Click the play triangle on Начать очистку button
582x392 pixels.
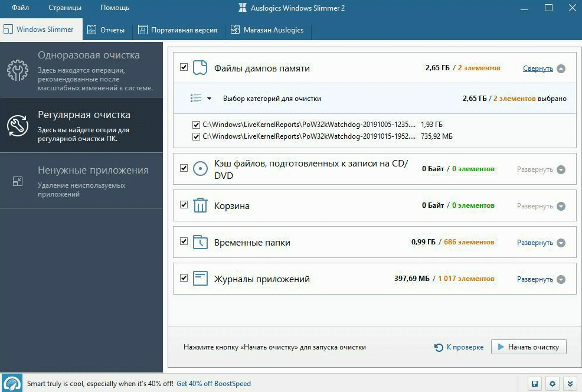tap(501, 347)
